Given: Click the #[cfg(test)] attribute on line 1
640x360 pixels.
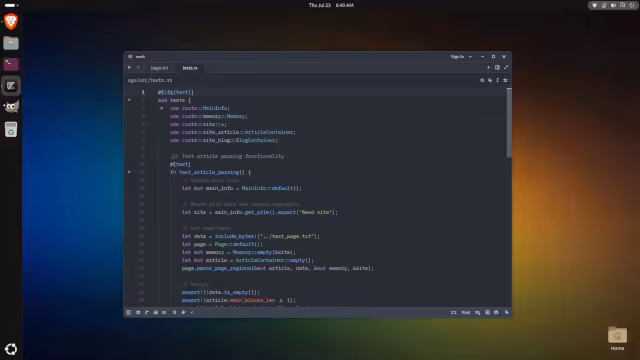Looking at the screenshot, I should point(176,92).
